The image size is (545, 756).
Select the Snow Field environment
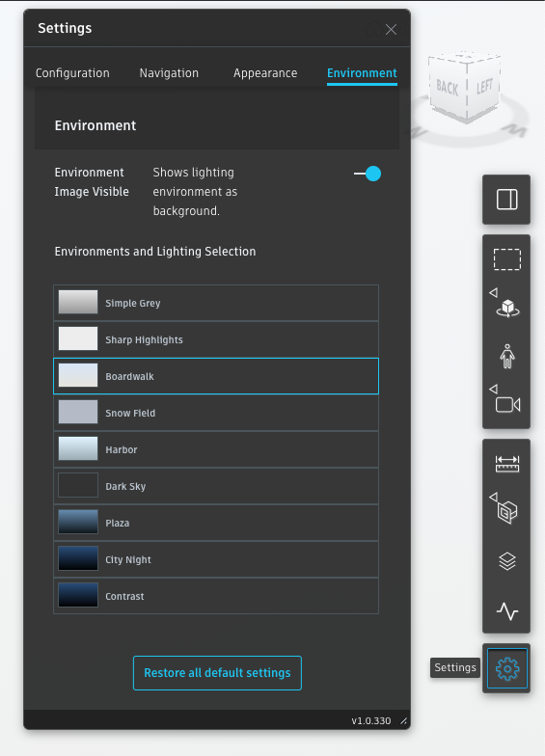[x=216, y=413]
